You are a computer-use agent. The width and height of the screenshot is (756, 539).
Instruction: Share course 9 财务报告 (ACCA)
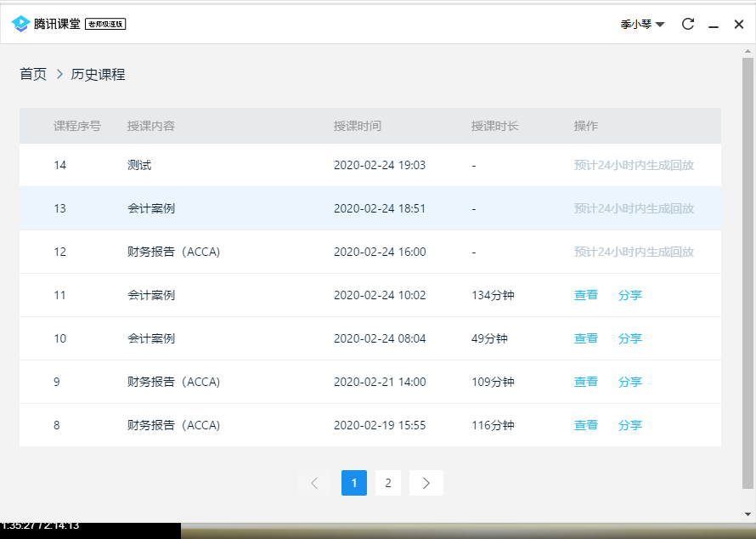(629, 382)
